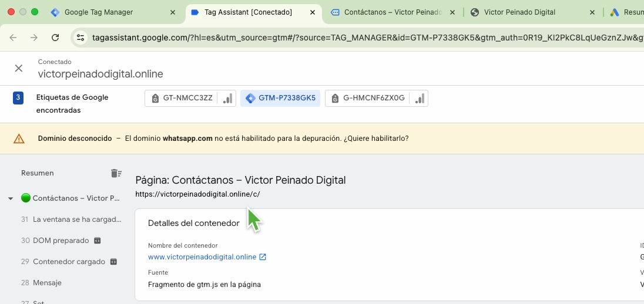
Task: Go back in browser history
Action: point(13,38)
